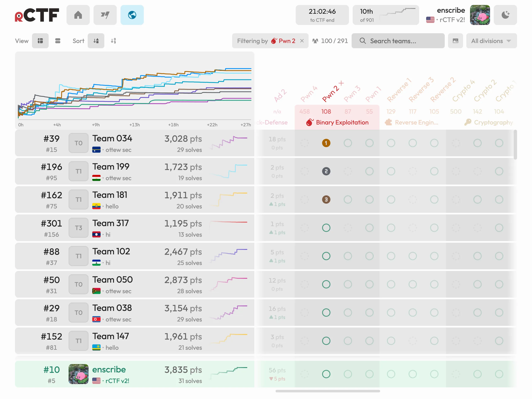Select the Pwn 4 column header
Image resolution: width=532 pixels, height=399 pixels.
click(x=309, y=94)
